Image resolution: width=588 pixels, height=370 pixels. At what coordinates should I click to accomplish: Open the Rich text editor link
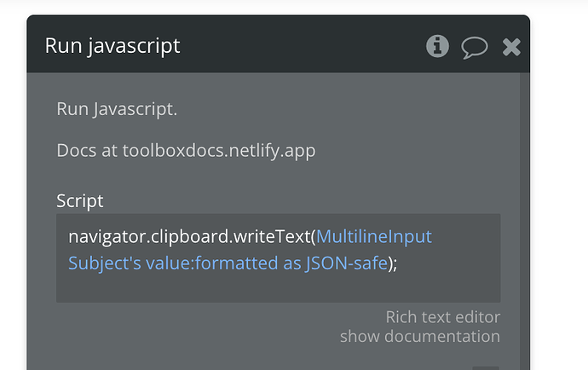(442, 317)
